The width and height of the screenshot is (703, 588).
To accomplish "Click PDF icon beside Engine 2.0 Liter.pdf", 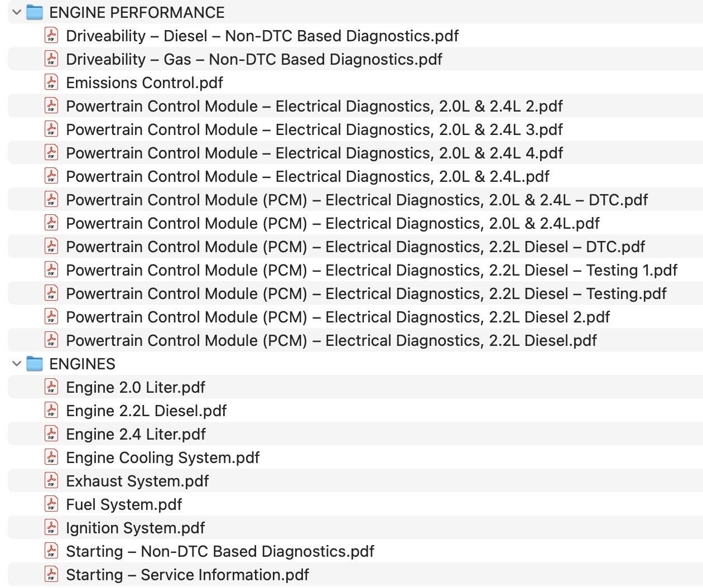I will pos(51,387).
